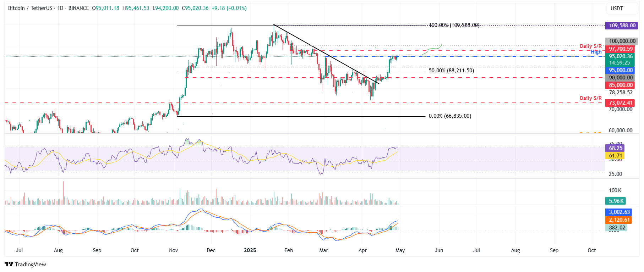Click the Daily S/R label above 73,072.41
The image size is (644, 272).
click(591, 98)
